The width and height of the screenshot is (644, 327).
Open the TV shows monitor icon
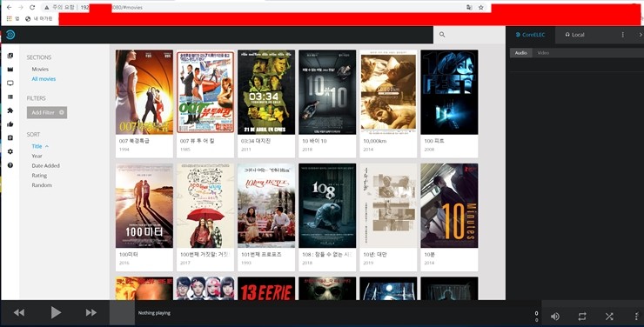tap(10, 83)
